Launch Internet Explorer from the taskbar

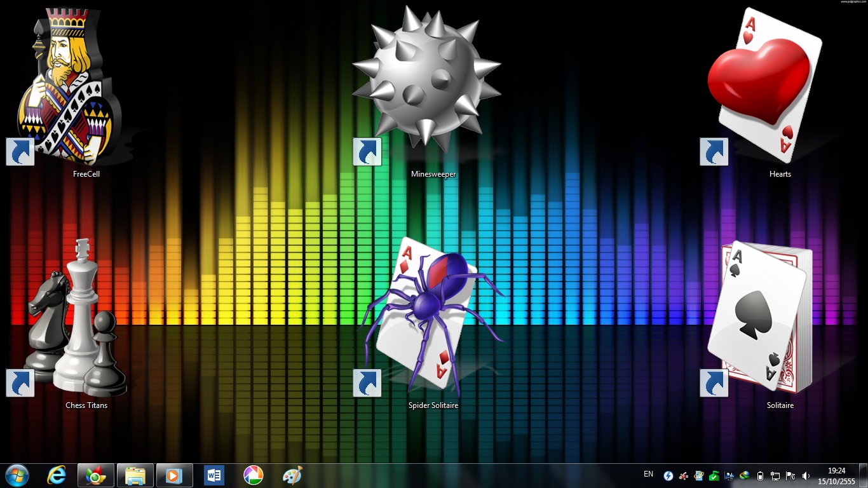point(57,475)
